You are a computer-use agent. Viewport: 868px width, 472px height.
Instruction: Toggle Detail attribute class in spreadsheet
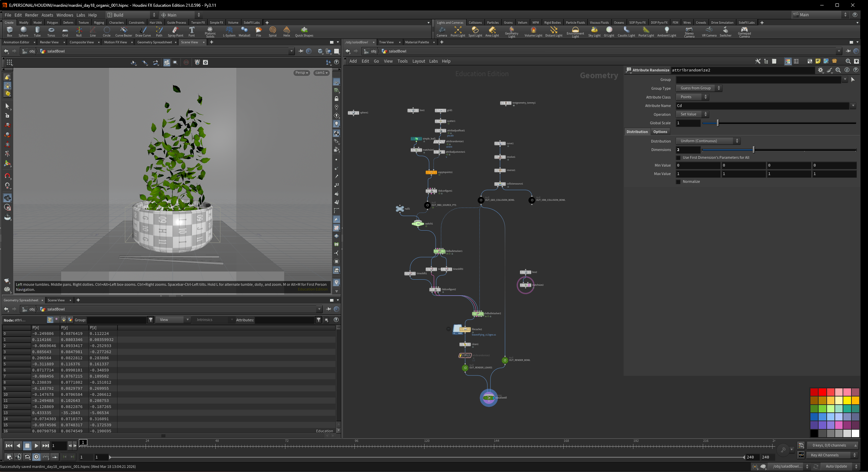(70, 320)
